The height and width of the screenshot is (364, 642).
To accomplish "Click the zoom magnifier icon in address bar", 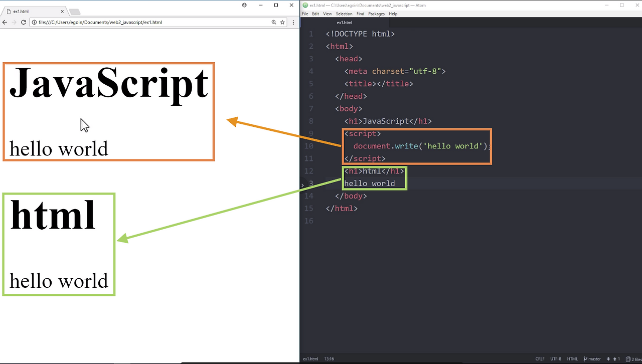I will point(274,23).
